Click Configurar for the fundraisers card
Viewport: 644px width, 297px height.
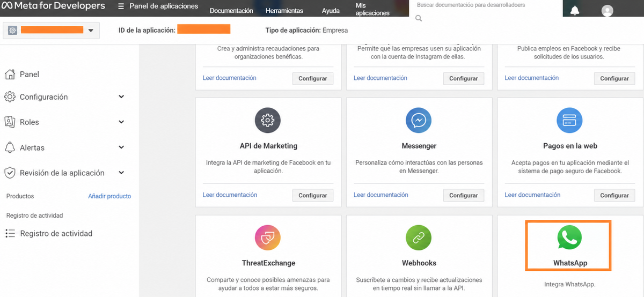tap(313, 78)
